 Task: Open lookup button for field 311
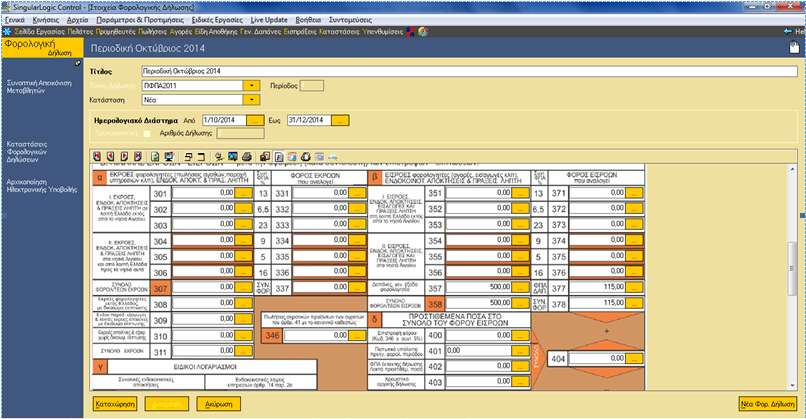[x=243, y=351]
